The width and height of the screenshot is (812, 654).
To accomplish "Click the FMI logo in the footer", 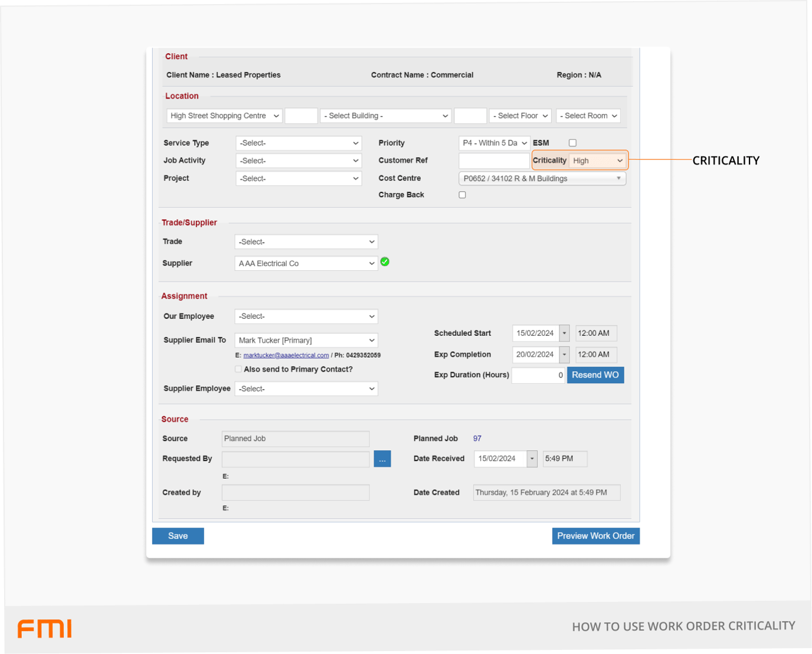I will coord(44,629).
